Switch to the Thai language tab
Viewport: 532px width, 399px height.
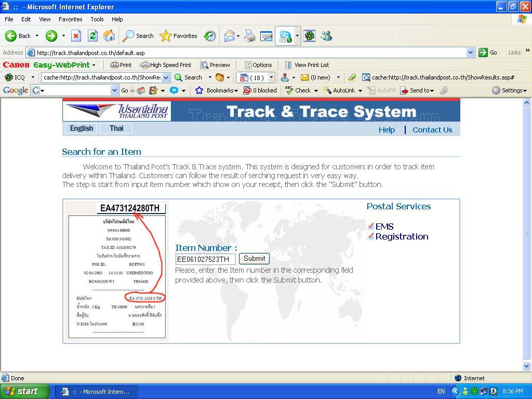[x=116, y=128]
